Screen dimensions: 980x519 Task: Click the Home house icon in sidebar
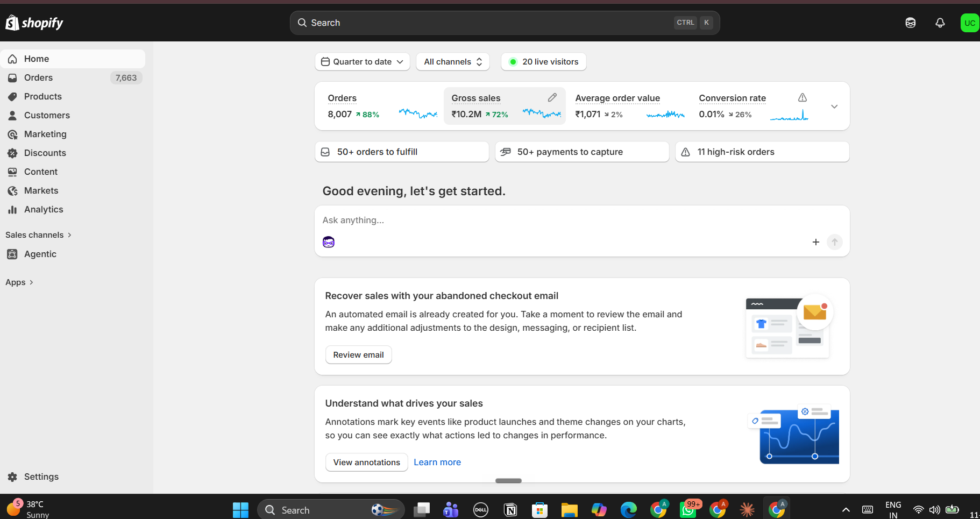pyautogui.click(x=12, y=59)
